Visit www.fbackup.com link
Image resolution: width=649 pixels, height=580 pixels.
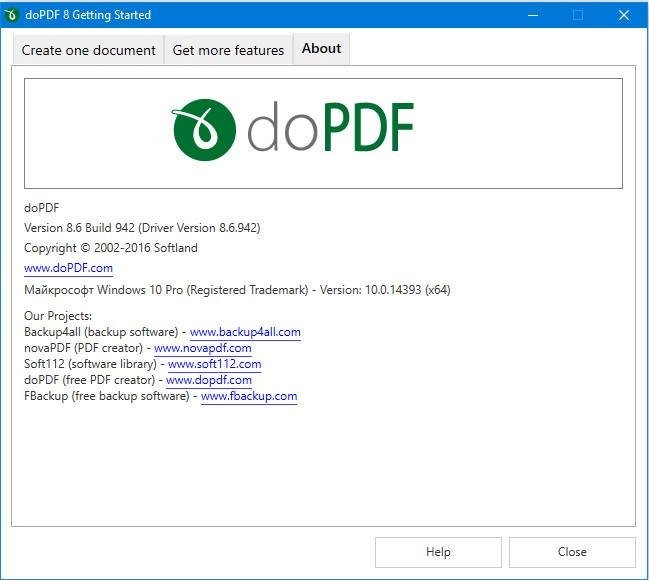[249, 396]
